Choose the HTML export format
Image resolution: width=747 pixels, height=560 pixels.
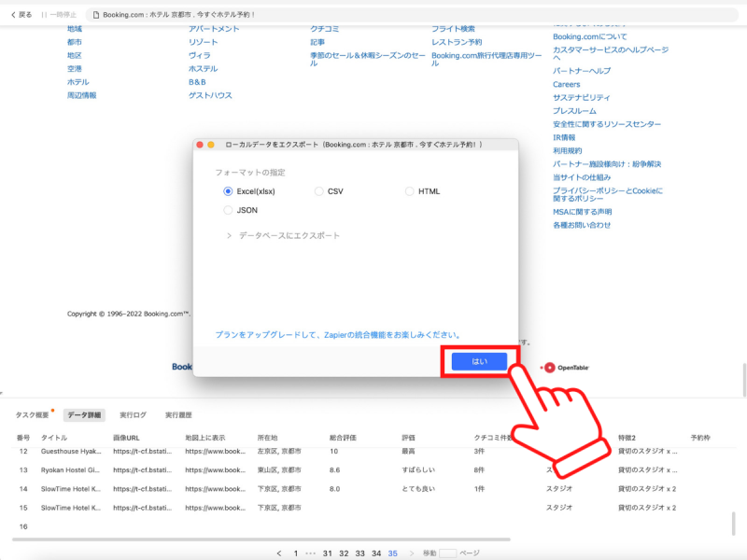point(409,191)
